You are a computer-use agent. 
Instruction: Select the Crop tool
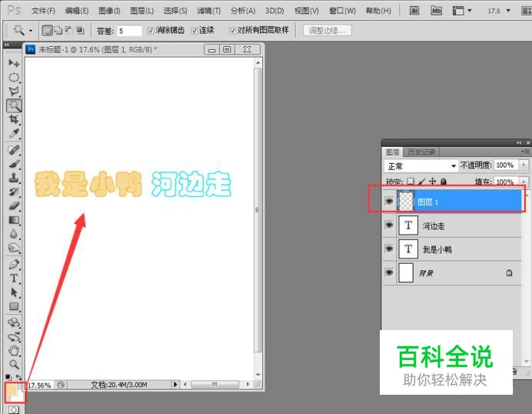(x=14, y=119)
